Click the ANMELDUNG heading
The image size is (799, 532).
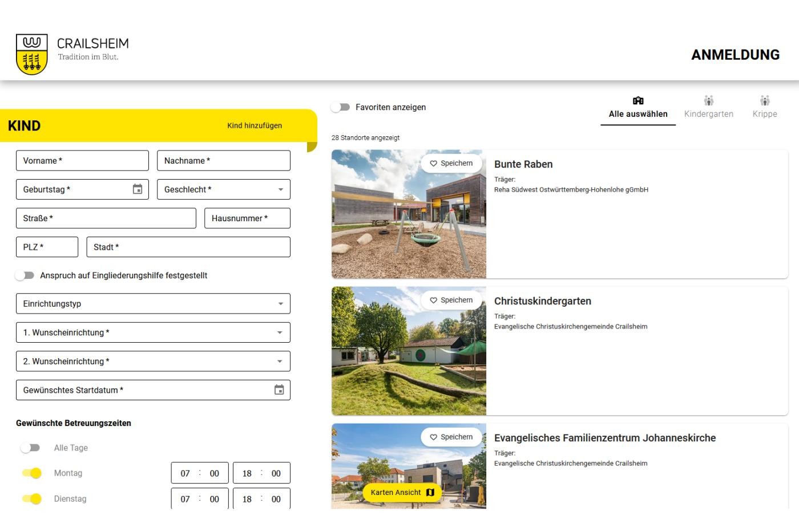click(736, 55)
